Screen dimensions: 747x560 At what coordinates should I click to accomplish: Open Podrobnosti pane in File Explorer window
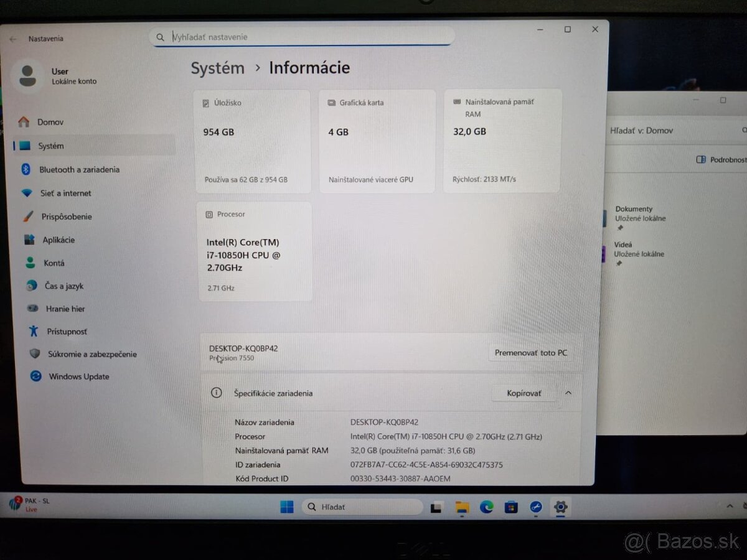coord(719,159)
